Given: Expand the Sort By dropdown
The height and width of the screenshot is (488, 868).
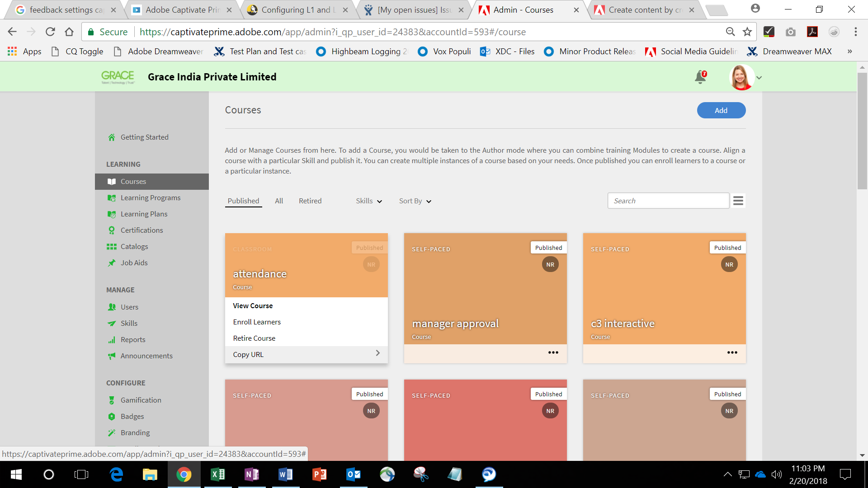Looking at the screenshot, I should [414, 201].
